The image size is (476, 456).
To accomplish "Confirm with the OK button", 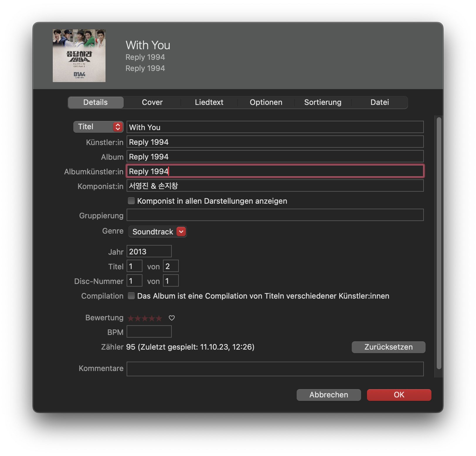I will point(399,395).
